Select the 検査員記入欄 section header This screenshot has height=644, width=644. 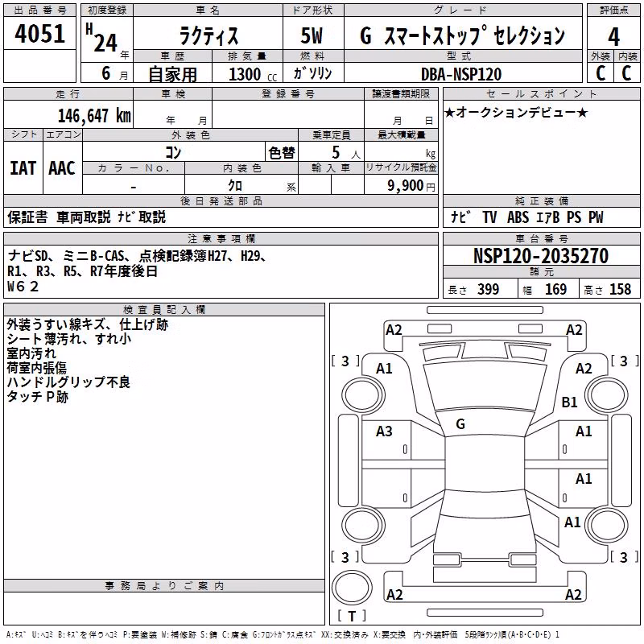164,310
